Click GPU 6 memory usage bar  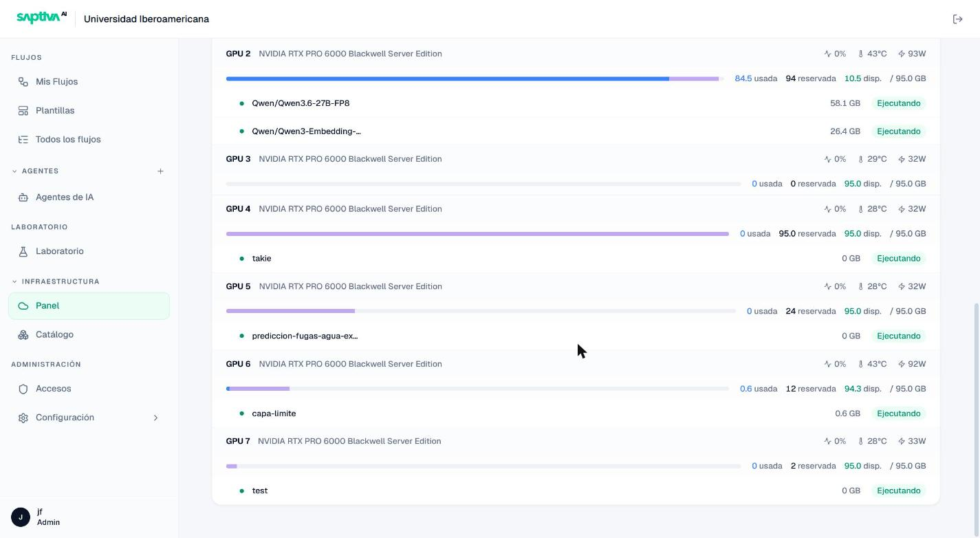477,389
